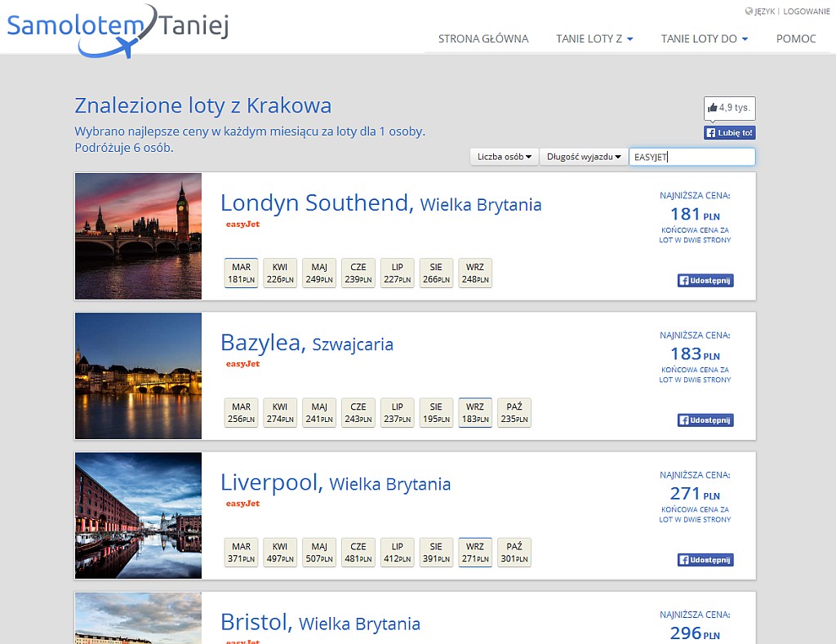Select CZE 481 PLN for Liverpool
836x644 pixels.
coord(358,553)
